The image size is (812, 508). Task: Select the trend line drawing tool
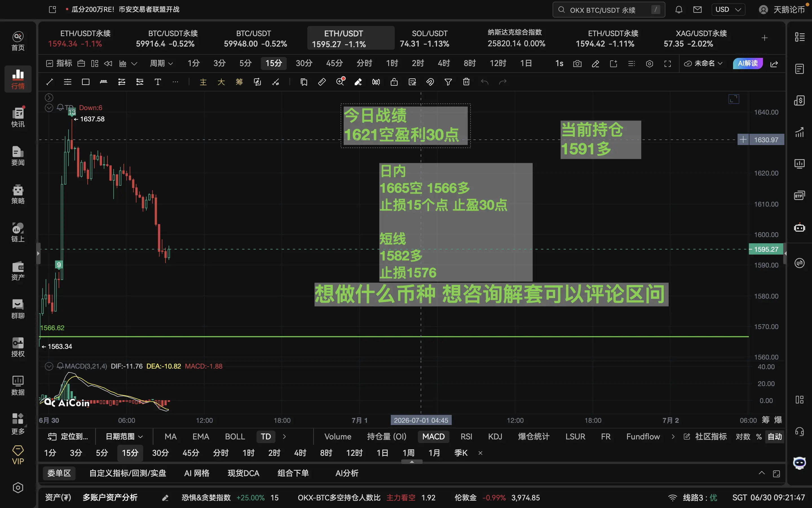49,82
